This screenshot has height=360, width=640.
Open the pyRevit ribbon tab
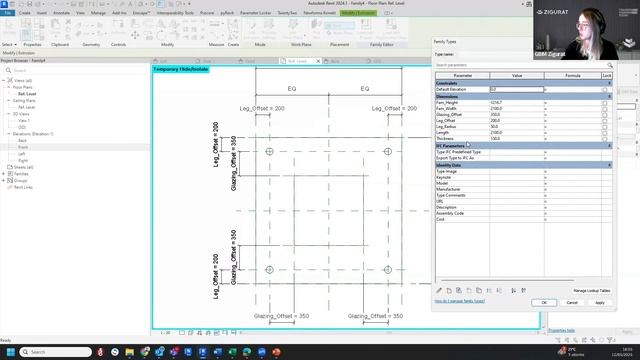(x=227, y=13)
